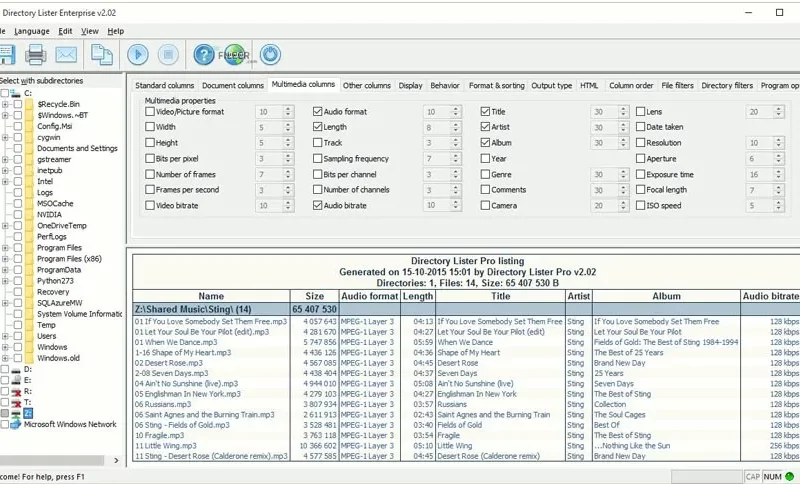The width and height of the screenshot is (800, 484).
Task: Enable the Video/Picture format checkbox
Action: click(150, 111)
